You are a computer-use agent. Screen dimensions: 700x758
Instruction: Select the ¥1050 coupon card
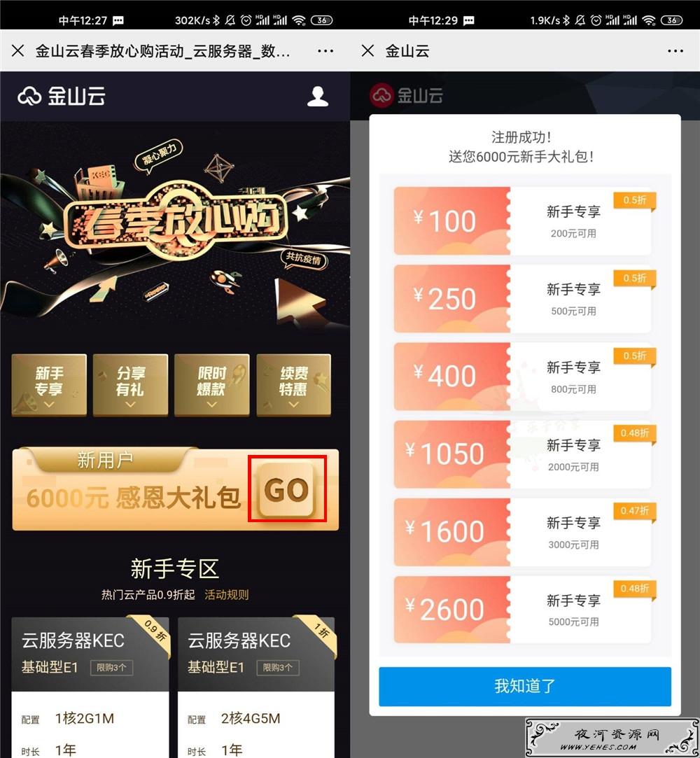tap(523, 454)
